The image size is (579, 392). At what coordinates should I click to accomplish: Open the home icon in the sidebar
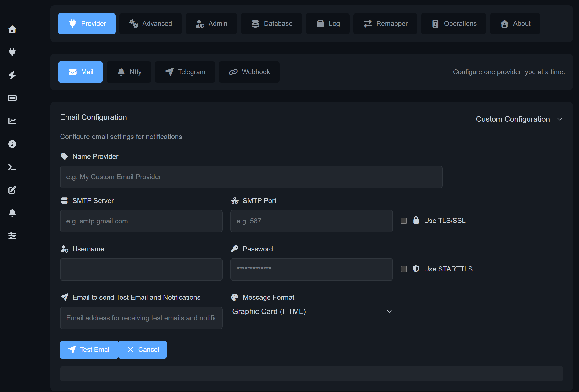(12, 29)
